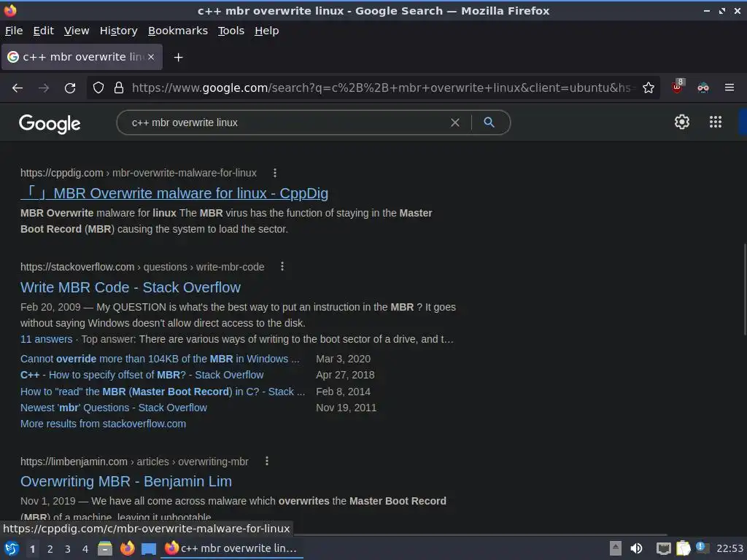Open More results from stackoverflow.com
This screenshot has width=747, height=560.
point(104,424)
